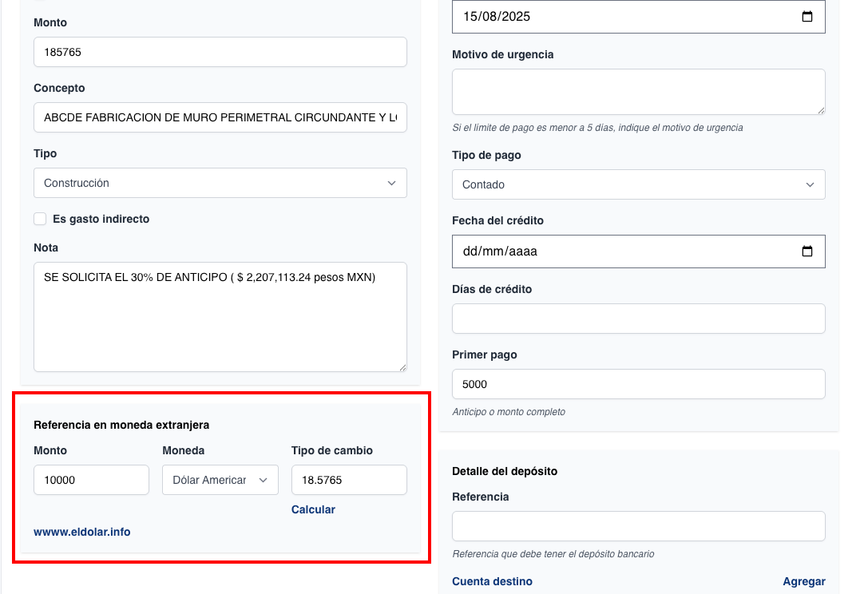
Task: Select the Concepto field with muro perimetral text
Action: tap(220, 117)
